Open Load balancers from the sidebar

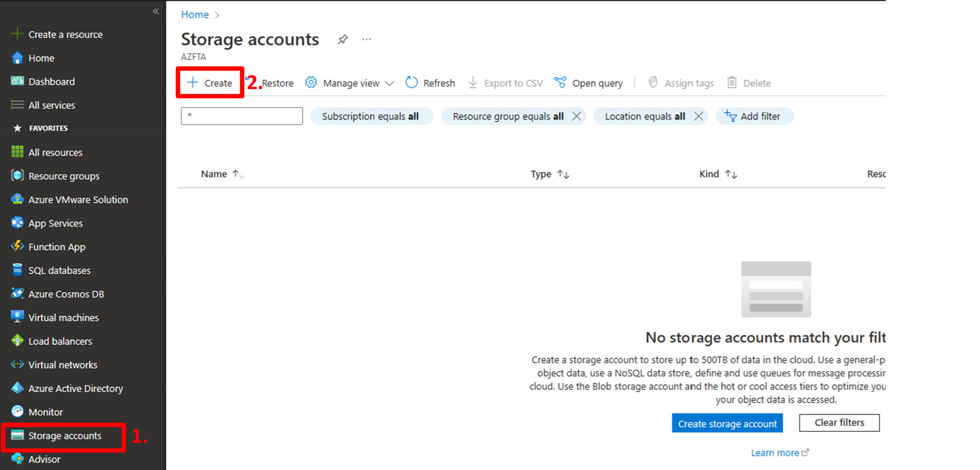pos(60,341)
